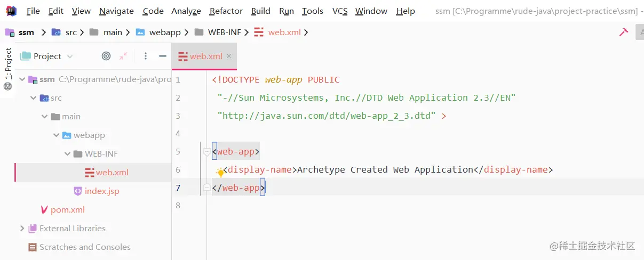Screen dimensions: 644x260
Task: Collapse the src folder node
Action: [x=34, y=98]
